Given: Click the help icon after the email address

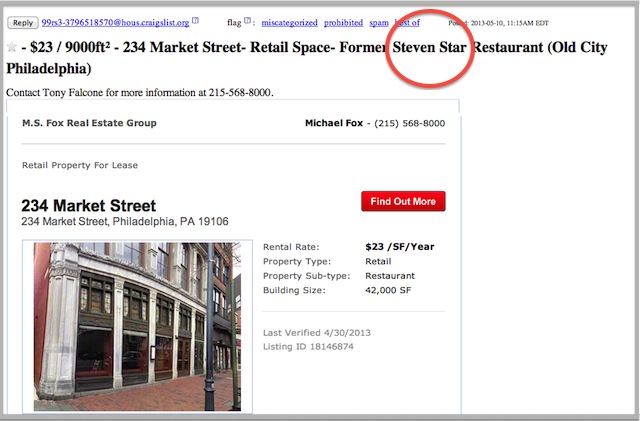Looking at the screenshot, I should click(195, 21).
